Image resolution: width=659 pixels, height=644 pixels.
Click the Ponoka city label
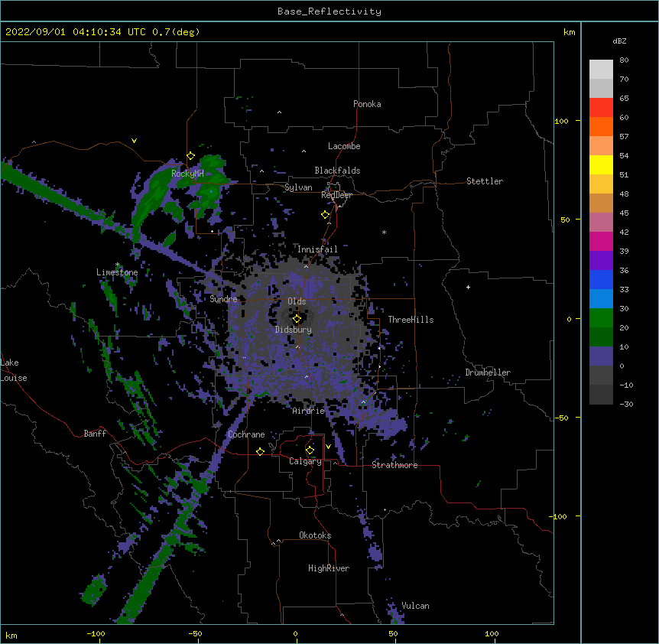367,104
